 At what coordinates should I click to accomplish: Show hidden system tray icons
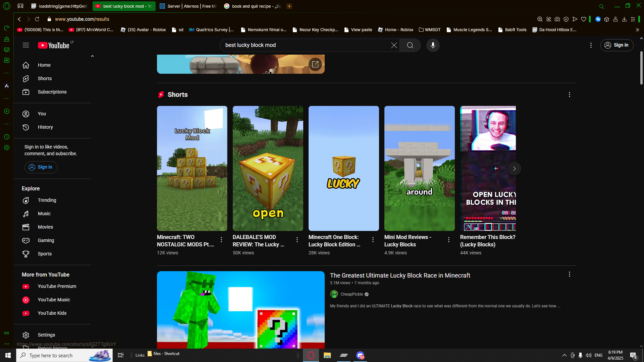coord(565,355)
